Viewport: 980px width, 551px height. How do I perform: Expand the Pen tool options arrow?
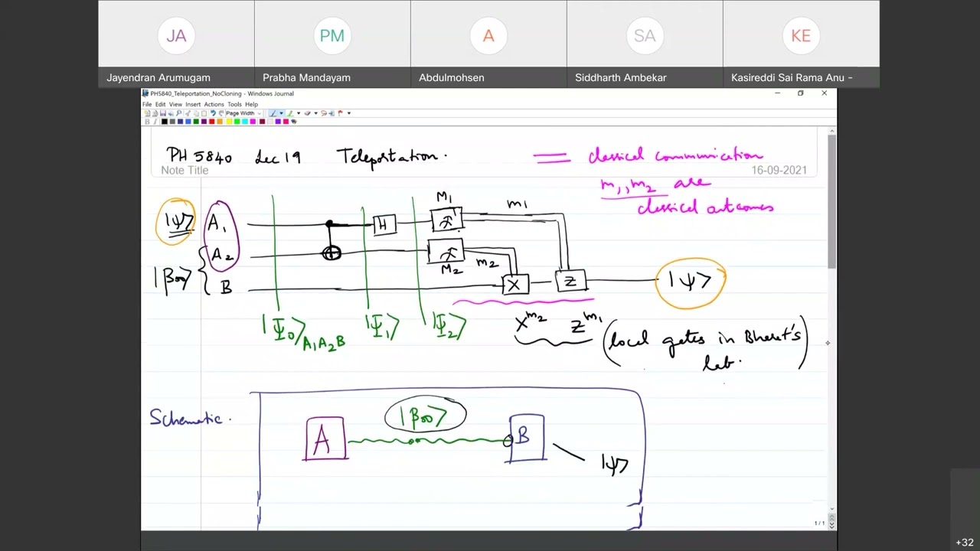click(282, 113)
